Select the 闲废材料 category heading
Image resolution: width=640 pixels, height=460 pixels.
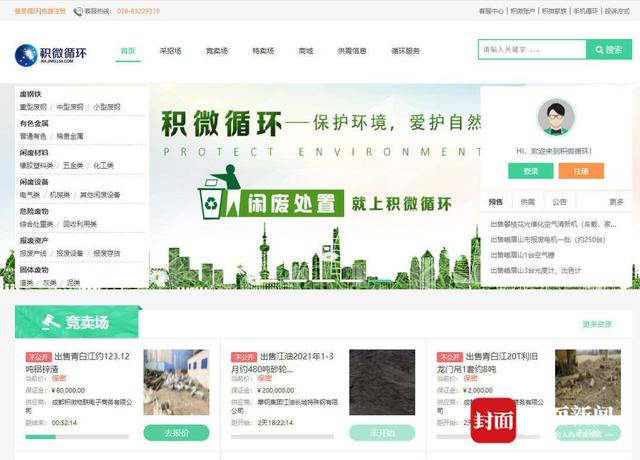[x=34, y=153]
